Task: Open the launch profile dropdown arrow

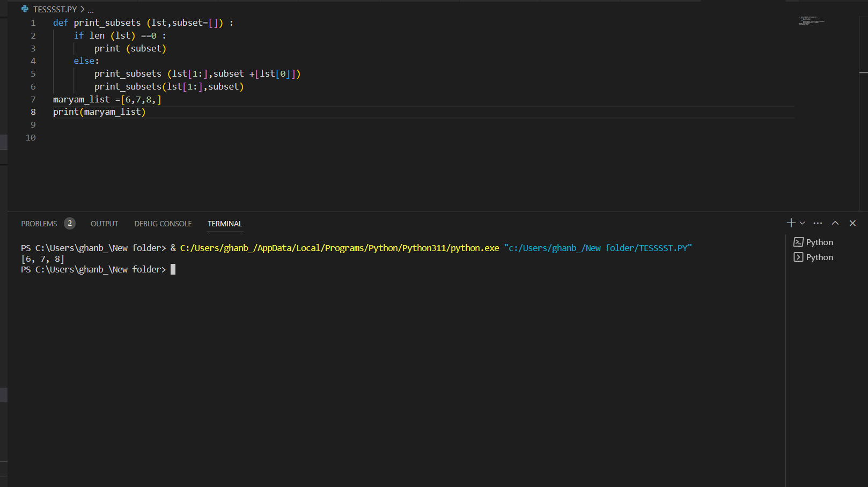Action: point(803,223)
